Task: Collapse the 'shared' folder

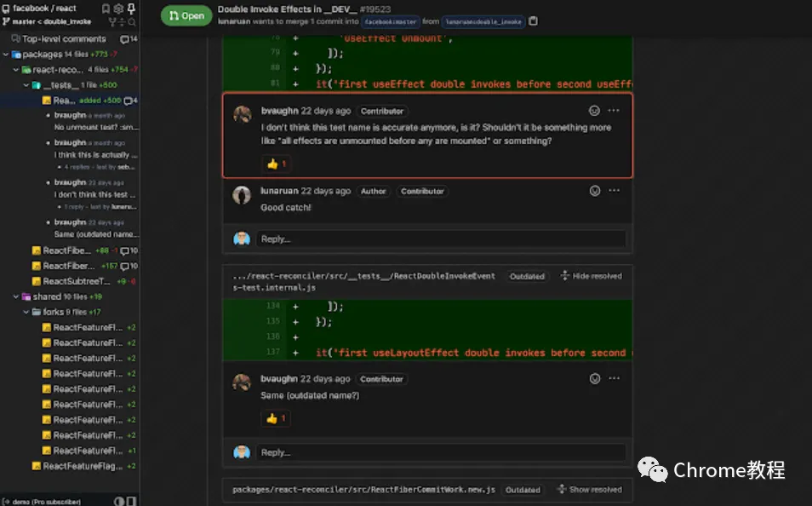Action: pyautogui.click(x=16, y=296)
